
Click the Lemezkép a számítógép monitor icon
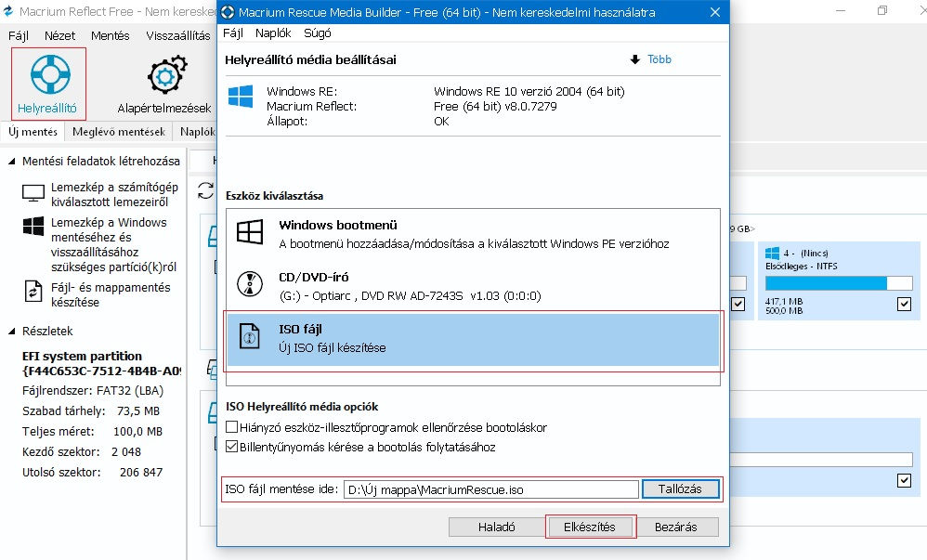pos(33,194)
